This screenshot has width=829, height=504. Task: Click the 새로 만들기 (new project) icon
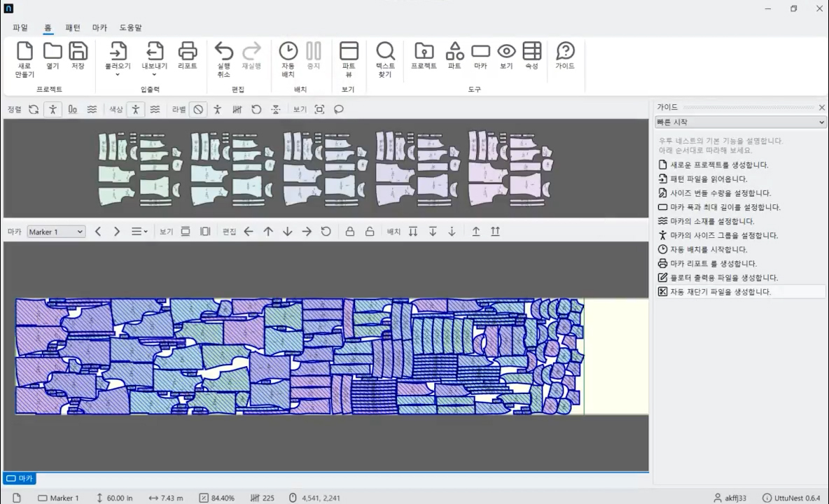(25, 51)
